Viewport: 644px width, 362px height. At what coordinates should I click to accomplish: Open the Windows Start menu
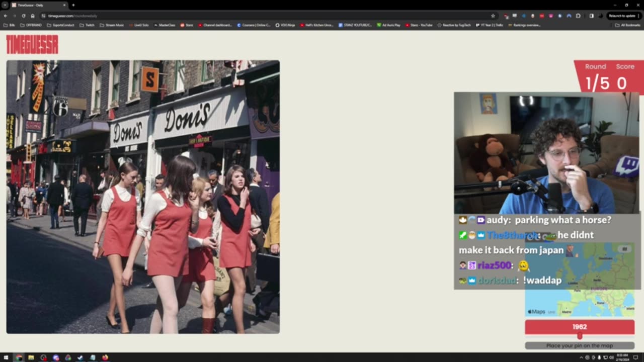pyautogui.click(x=6, y=357)
